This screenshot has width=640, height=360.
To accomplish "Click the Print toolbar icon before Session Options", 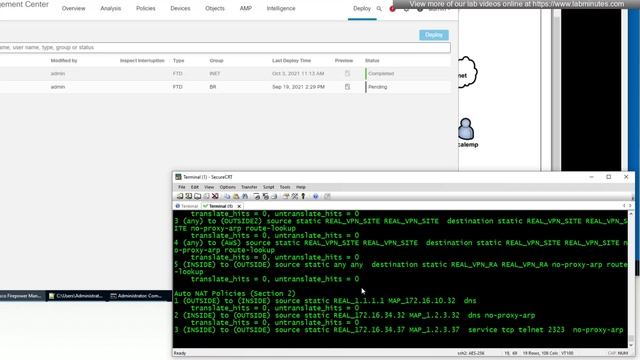I will coord(274,196).
